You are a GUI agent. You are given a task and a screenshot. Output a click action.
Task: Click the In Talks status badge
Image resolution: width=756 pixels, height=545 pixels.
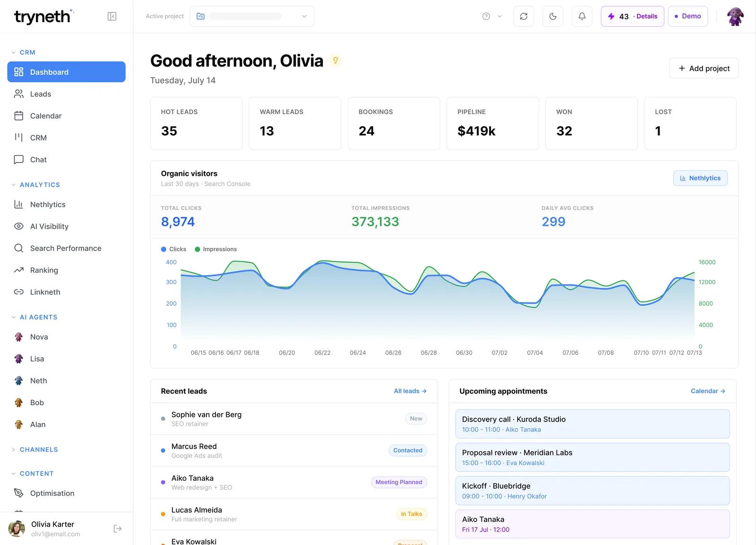coord(411,514)
